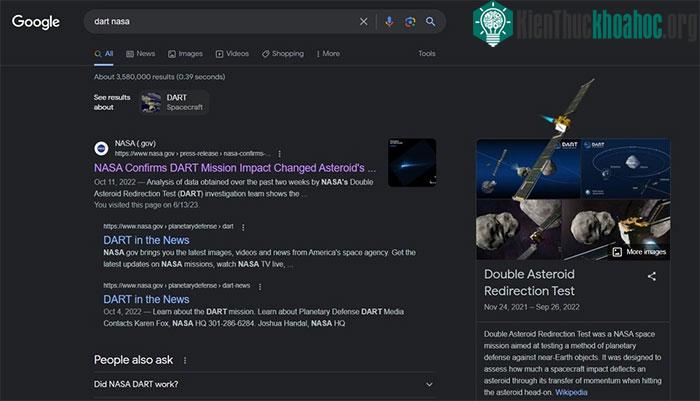
Task: Open the Wikipedia link in description
Action: 571,393
